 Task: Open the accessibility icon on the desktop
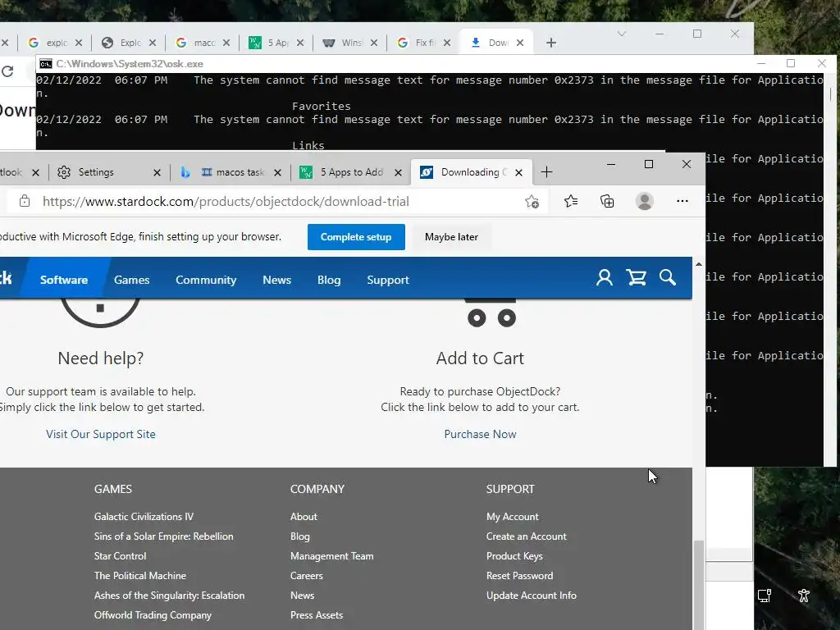[804, 596]
